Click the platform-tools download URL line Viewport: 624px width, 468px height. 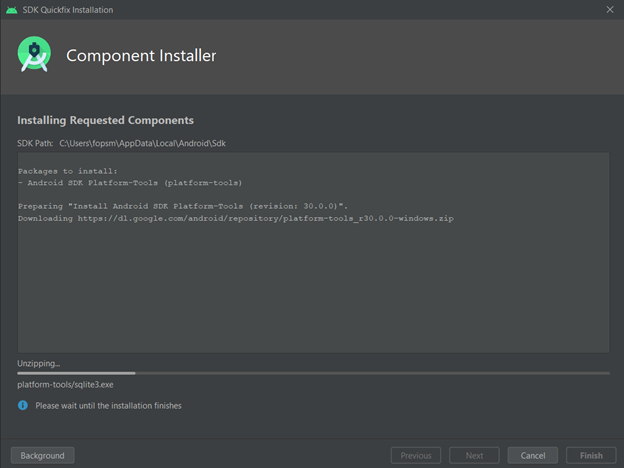[236, 218]
